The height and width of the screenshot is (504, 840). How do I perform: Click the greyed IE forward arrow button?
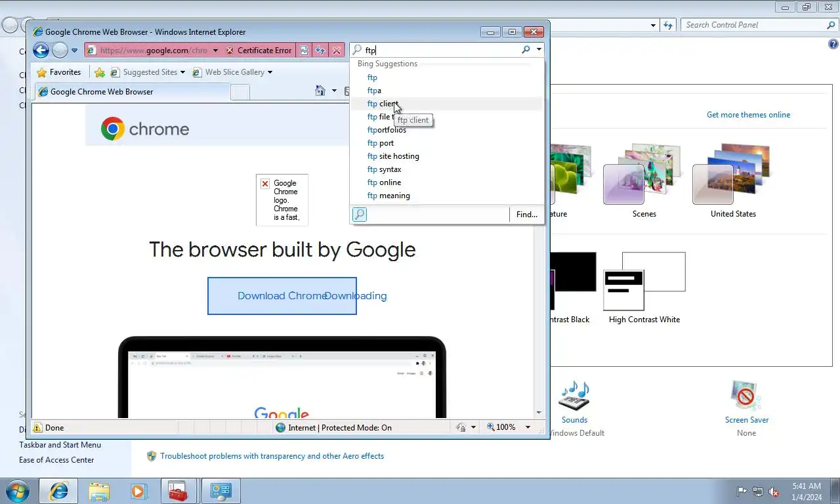point(60,50)
